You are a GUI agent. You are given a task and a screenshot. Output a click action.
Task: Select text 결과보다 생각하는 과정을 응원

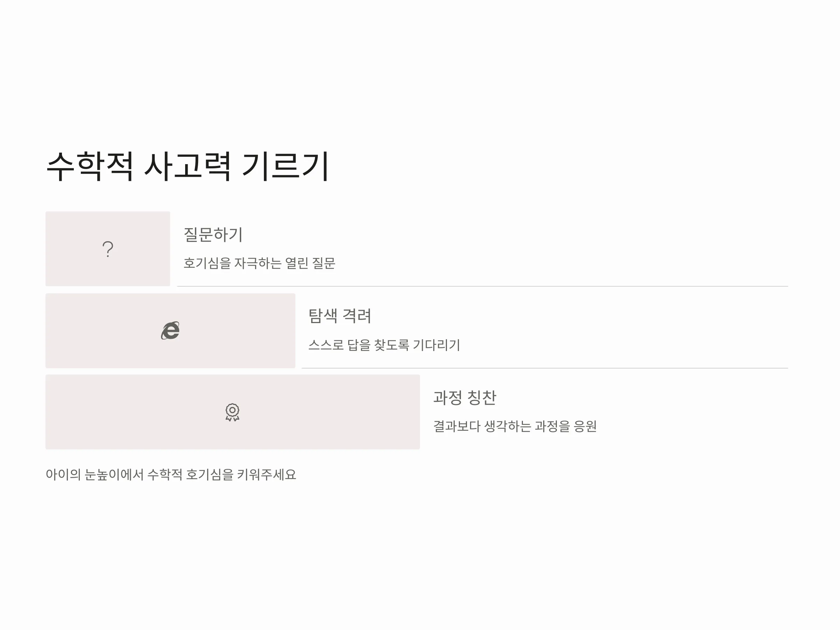coord(515,426)
